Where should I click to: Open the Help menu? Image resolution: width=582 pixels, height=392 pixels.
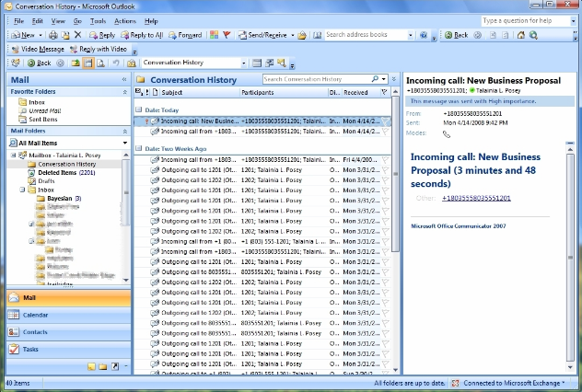pyautogui.click(x=151, y=21)
